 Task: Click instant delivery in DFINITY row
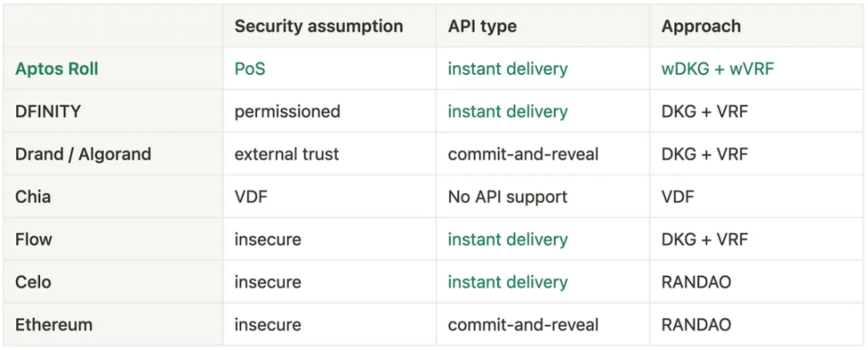click(507, 112)
